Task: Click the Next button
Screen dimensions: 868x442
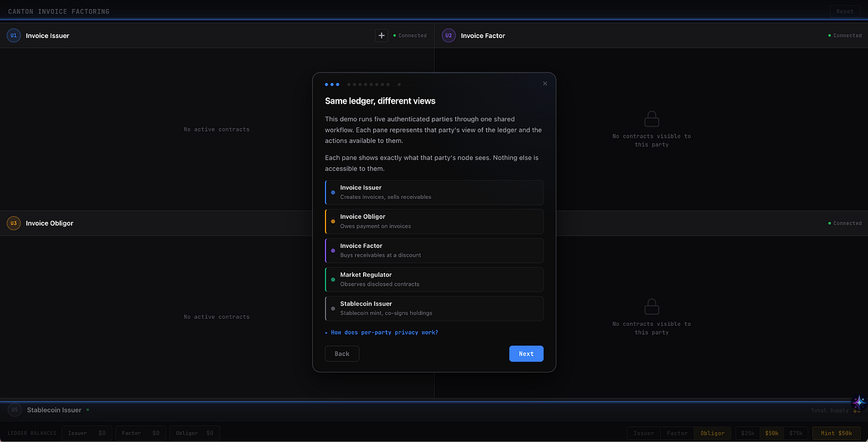Action: [x=526, y=354]
